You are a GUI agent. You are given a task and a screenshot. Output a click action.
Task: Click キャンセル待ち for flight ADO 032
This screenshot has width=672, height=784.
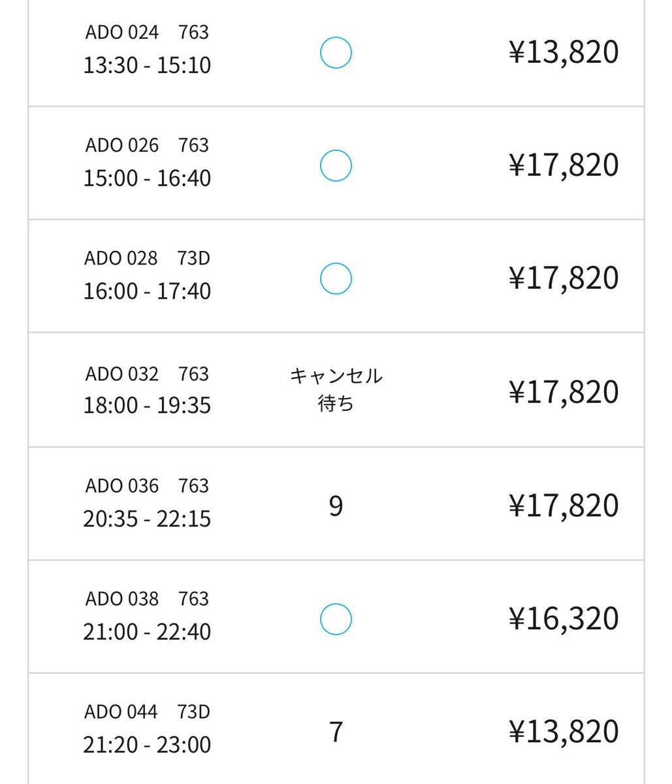coord(336,389)
